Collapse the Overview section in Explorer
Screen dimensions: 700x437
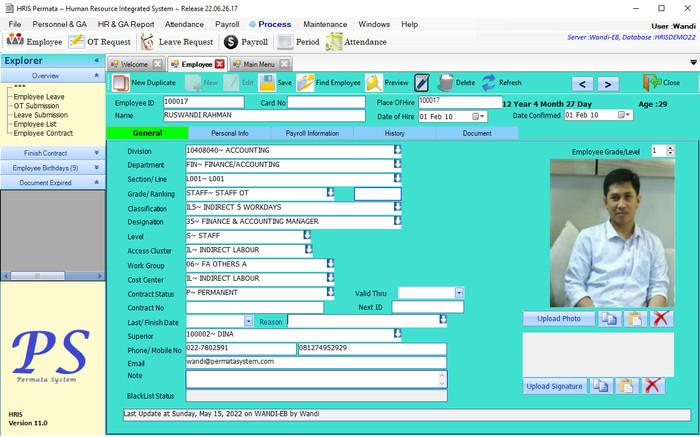click(96, 76)
